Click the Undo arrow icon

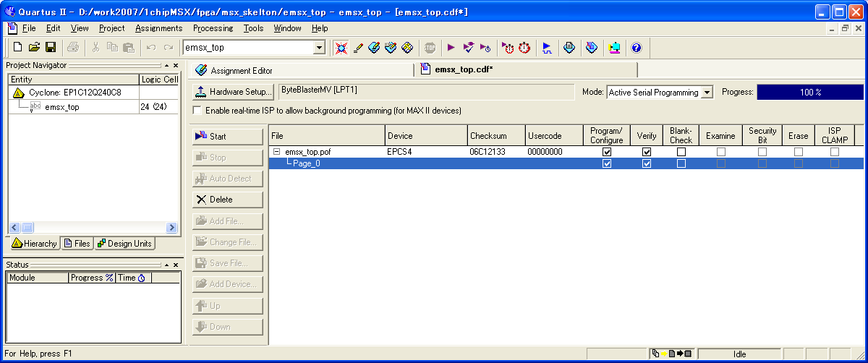(150, 47)
